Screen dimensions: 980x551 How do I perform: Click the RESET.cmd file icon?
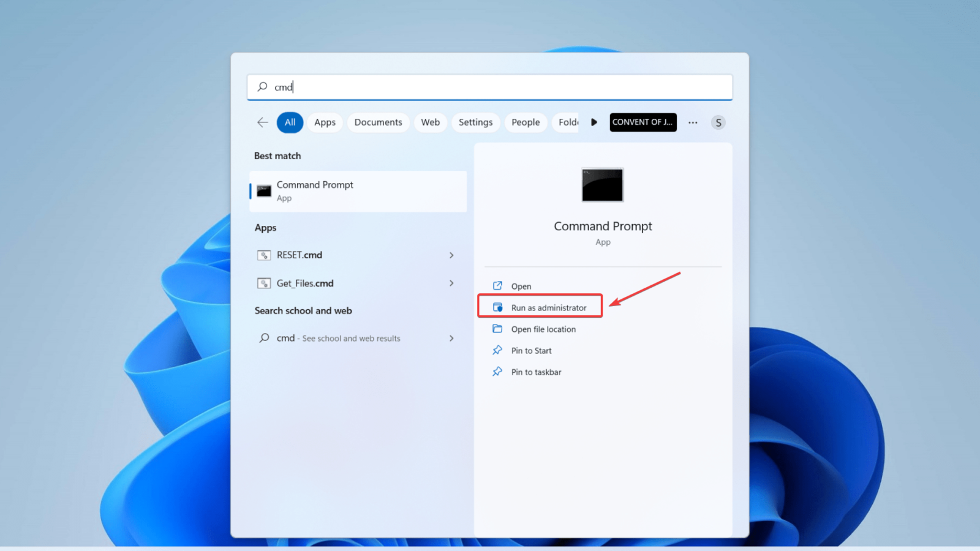(264, 255)
